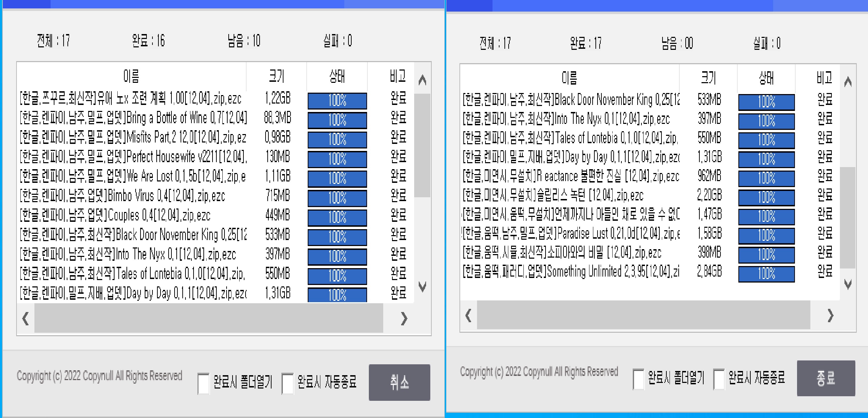
Task: Click scroll-right arrow in right window
Action: 830,316
